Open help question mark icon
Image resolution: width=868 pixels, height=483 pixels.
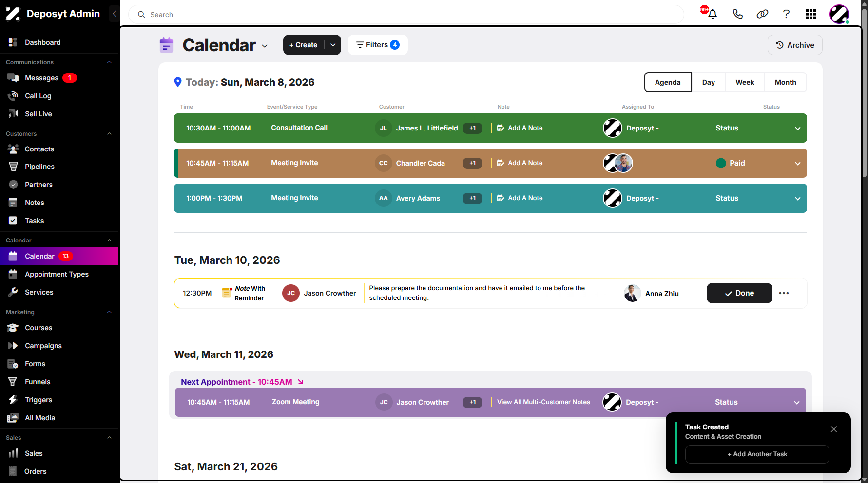pos(786,14)
